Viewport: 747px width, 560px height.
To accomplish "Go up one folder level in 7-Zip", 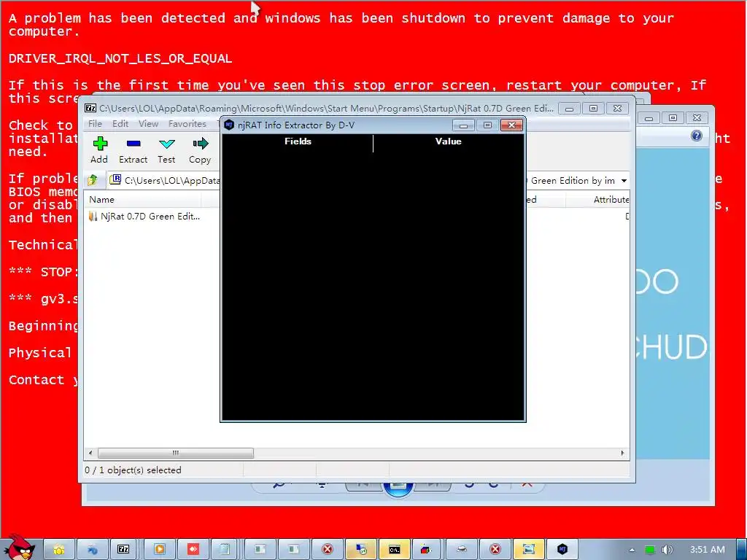I will tap(93, 180).
